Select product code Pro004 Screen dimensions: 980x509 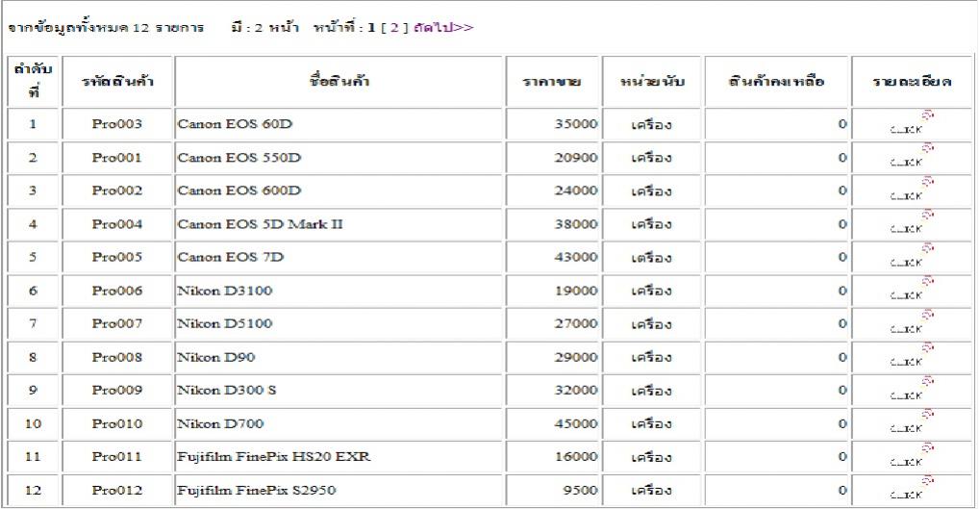117,224
